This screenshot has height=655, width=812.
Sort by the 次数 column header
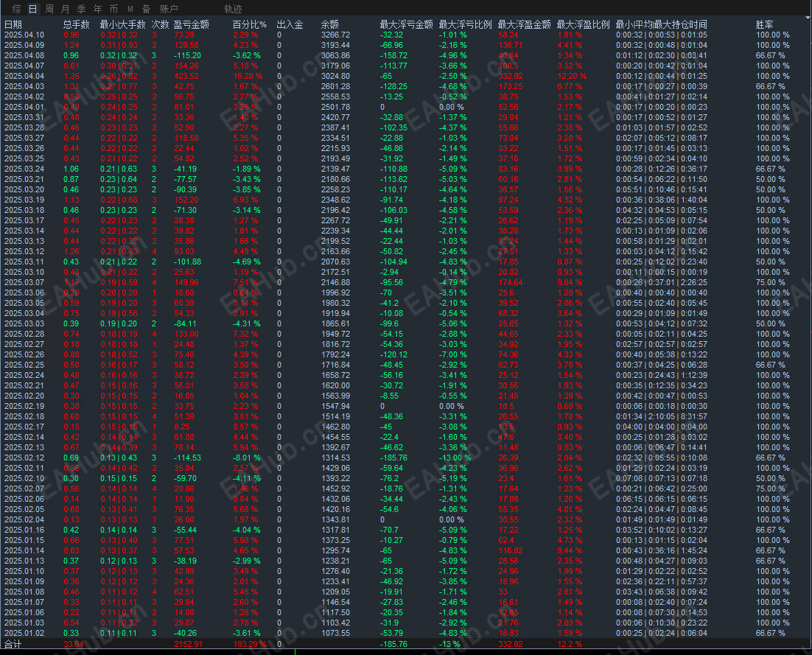tap(160, 24)
